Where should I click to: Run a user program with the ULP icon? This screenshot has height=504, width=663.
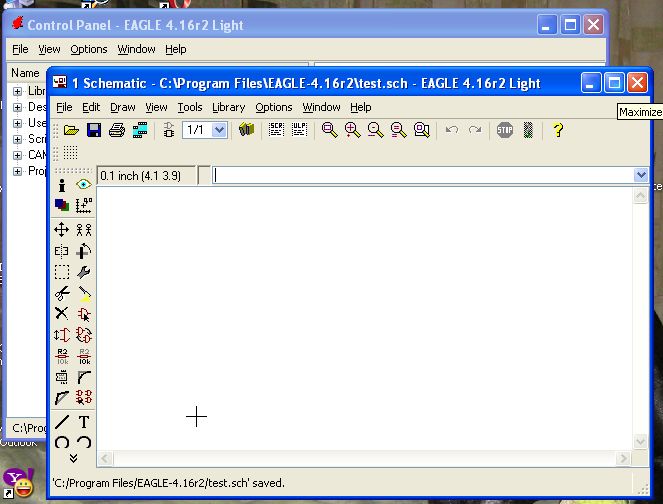(x=299, y=130)
